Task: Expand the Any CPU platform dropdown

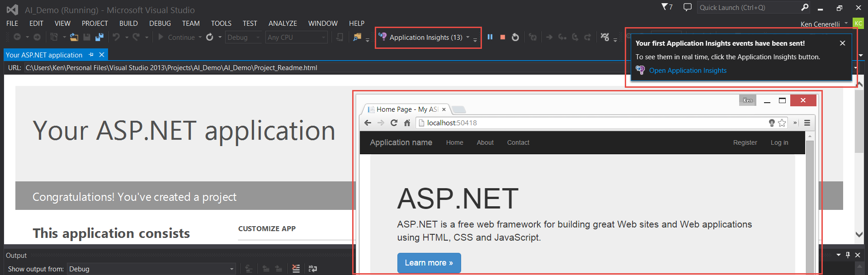Action: pyautogui.click(x=324, y=38)
